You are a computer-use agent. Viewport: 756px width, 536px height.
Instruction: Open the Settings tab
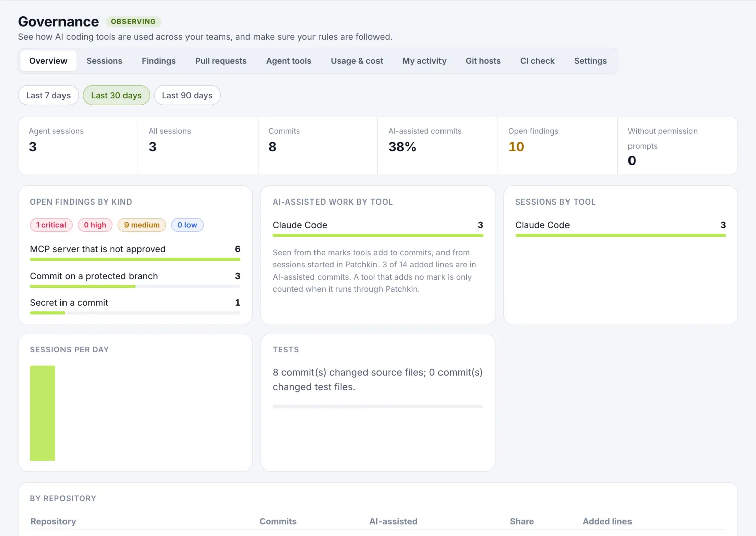pyautogui.click(x=590, y=61)
